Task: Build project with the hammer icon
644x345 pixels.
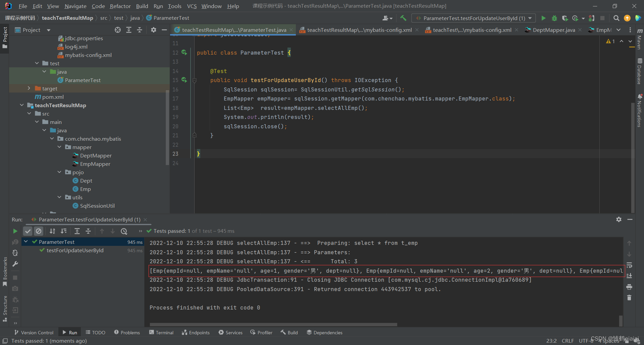Action: pyautogui.click(x=403, y=18)
